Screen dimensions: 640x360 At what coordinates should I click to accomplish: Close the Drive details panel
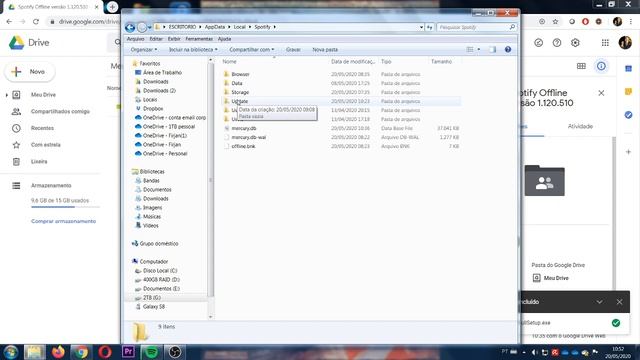[x=601, y=93]
